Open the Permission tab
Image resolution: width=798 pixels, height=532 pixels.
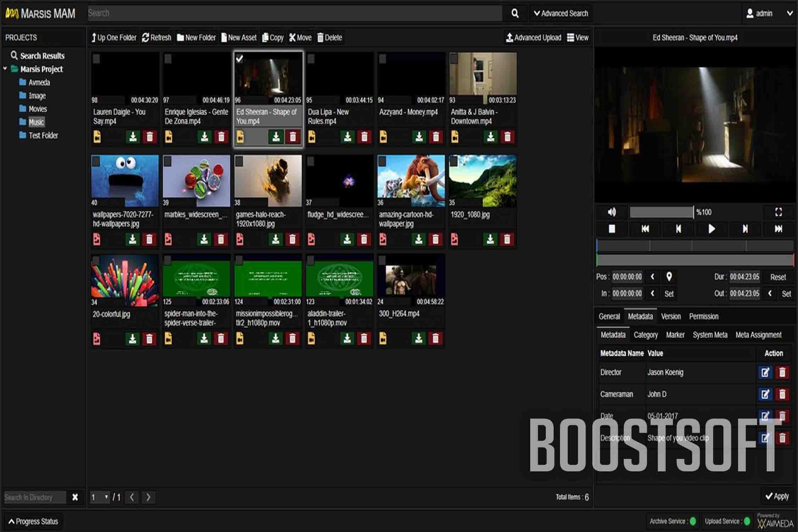[704, 316]
